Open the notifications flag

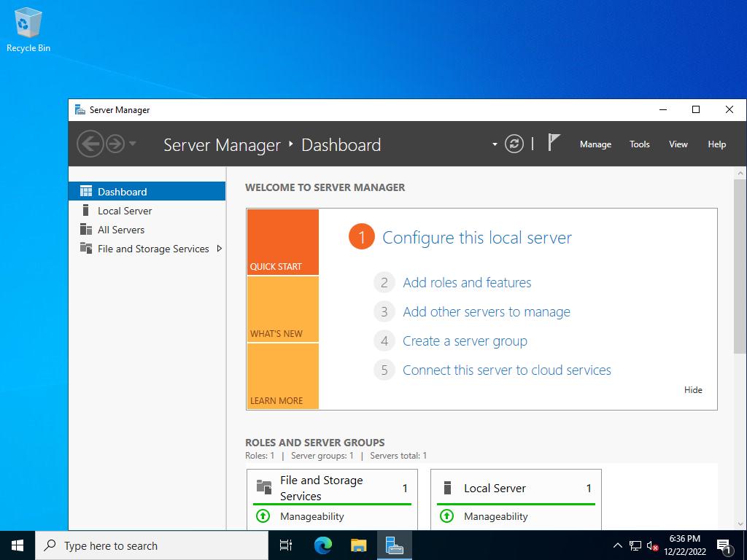pyautogui.click(x=553, y=142)
